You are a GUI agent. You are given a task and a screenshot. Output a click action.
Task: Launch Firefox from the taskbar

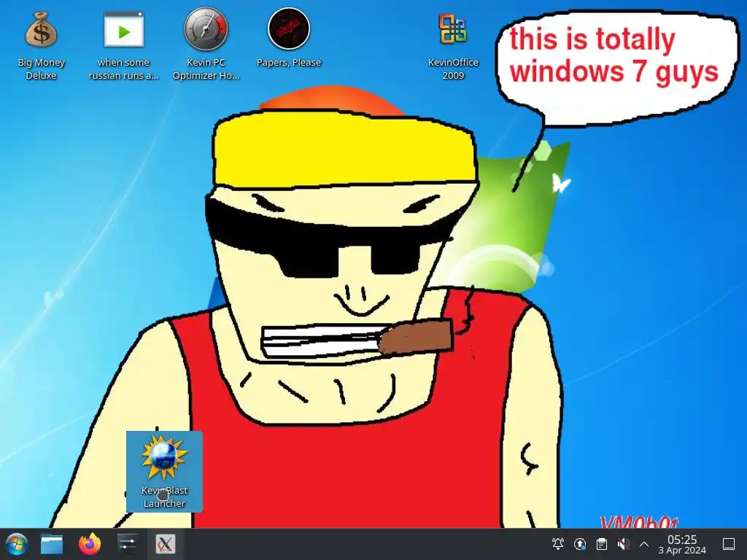(x=90, y=544)
